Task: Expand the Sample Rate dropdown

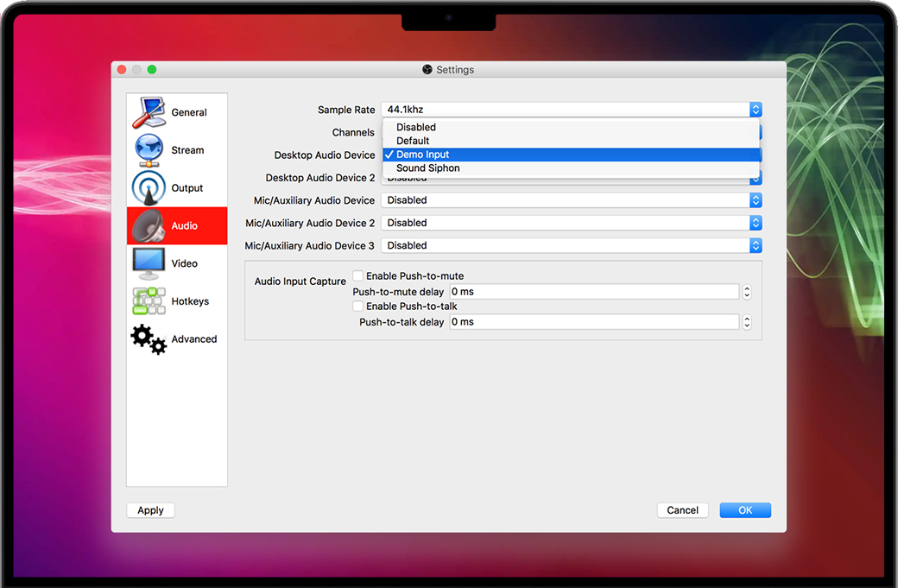Action: [x=571, y=110]
